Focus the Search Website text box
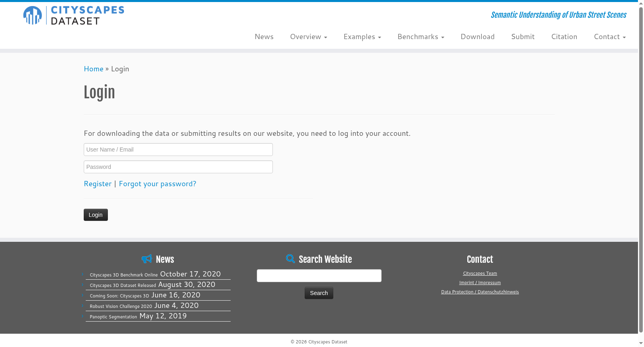This screenshot has height=347, width=644. click(x=319, y=276)
